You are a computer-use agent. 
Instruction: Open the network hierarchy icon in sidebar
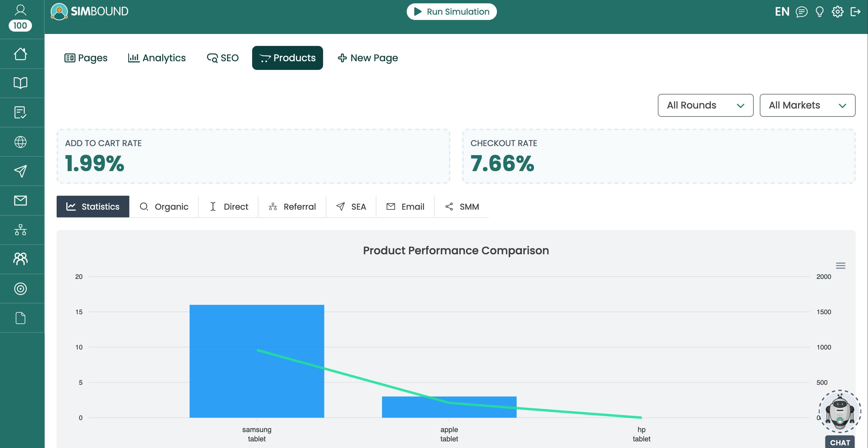(21, 230)
